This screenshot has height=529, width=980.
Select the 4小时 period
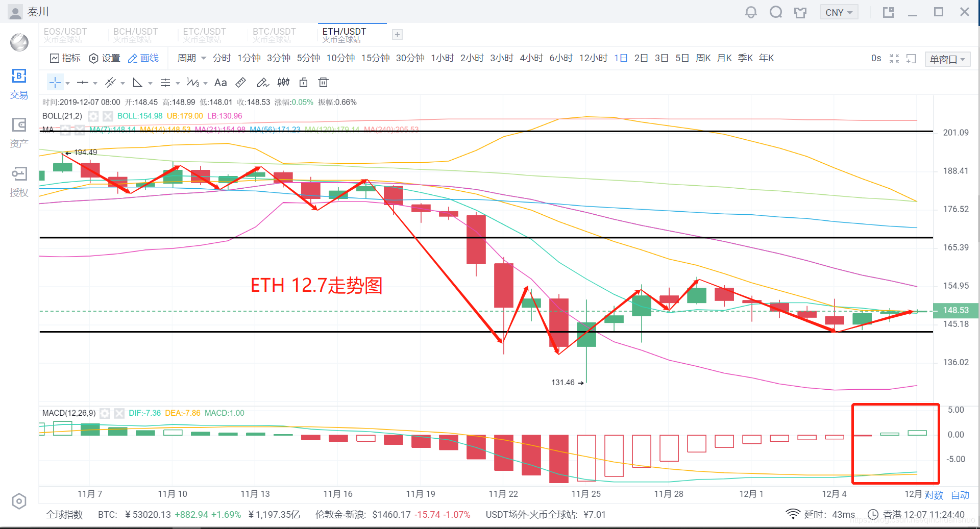coord(531,58)
